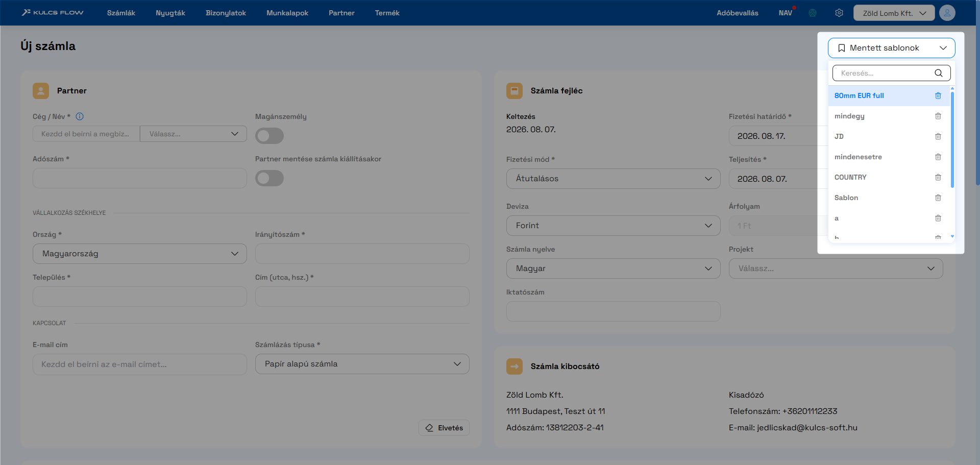This screenshot has width=980, height=465.
Task: Delete the COUNTRY template
Action: 938,177
